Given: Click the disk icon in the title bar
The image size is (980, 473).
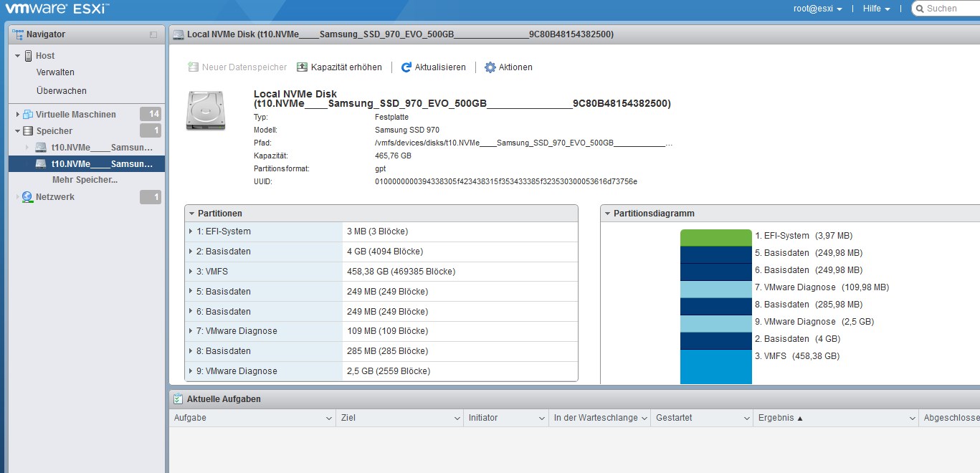Looking at the screenshot, I should [x=179, y=34].
